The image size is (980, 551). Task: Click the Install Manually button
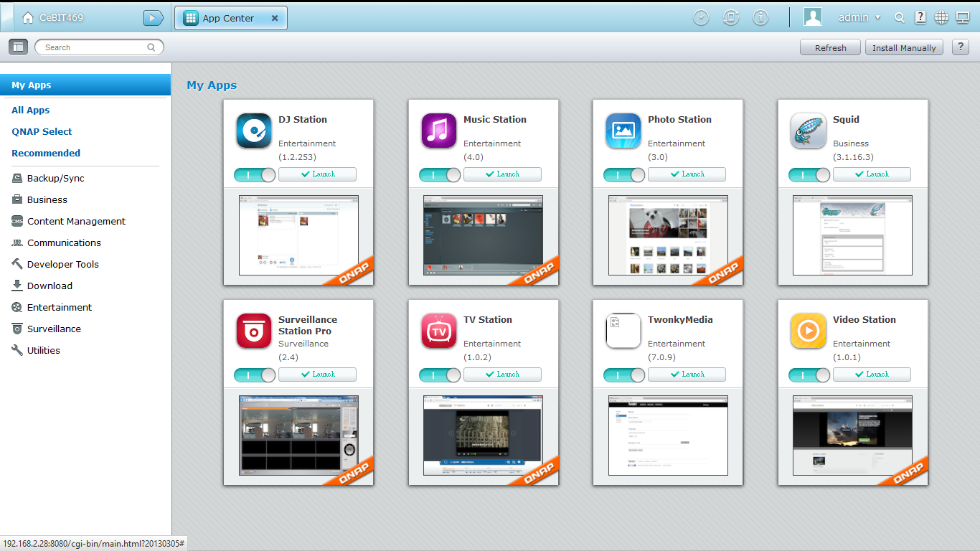[x=904, y=47]
